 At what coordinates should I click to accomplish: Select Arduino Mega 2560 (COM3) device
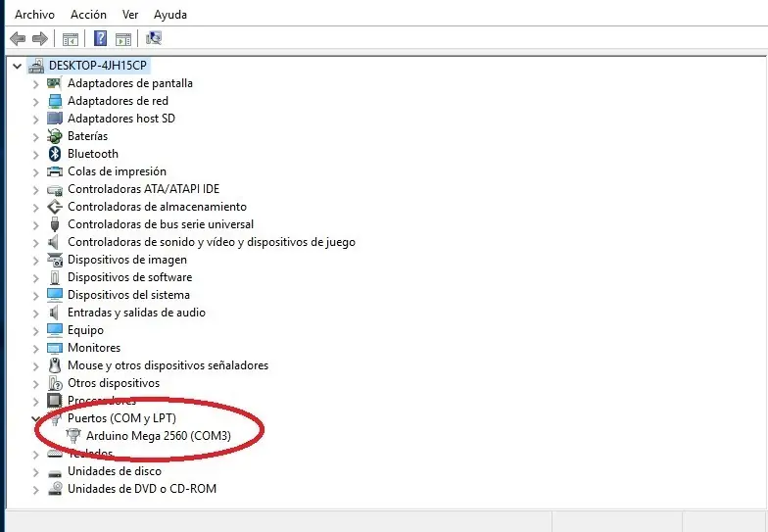(159, 436)
